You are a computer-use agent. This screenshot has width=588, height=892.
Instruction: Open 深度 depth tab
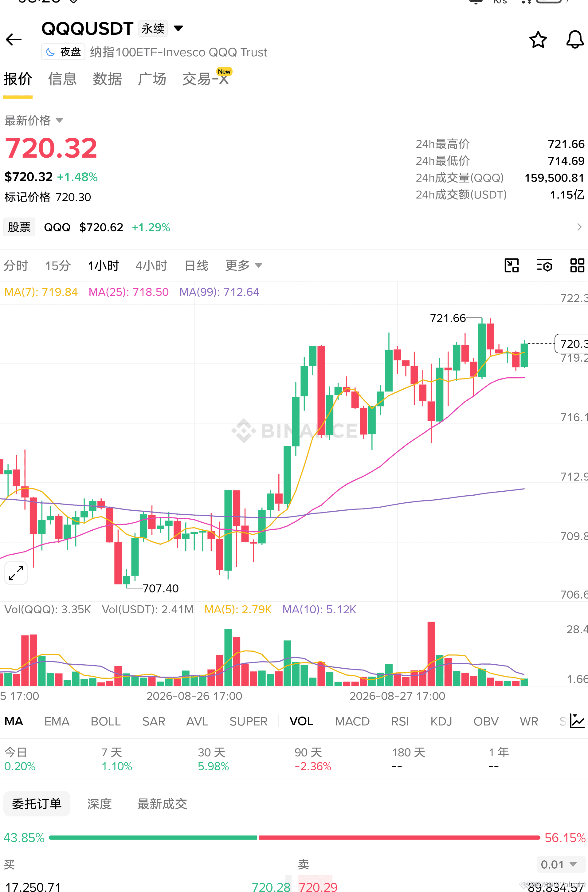pyautogui.click(x=99, y=804)
